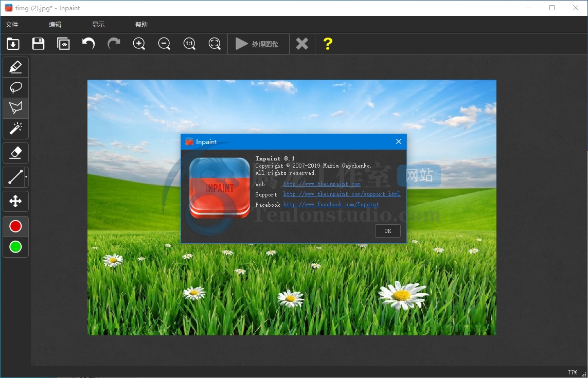Open the theinpaint.com web link
Image resolution: width=588 pixels, height=378 pixels.
tap(322, 184)
